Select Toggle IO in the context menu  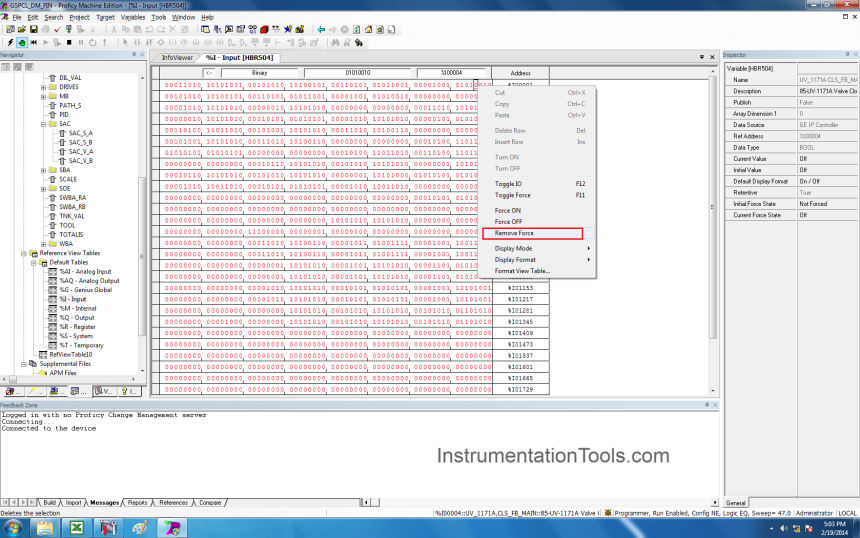(538, 184)
